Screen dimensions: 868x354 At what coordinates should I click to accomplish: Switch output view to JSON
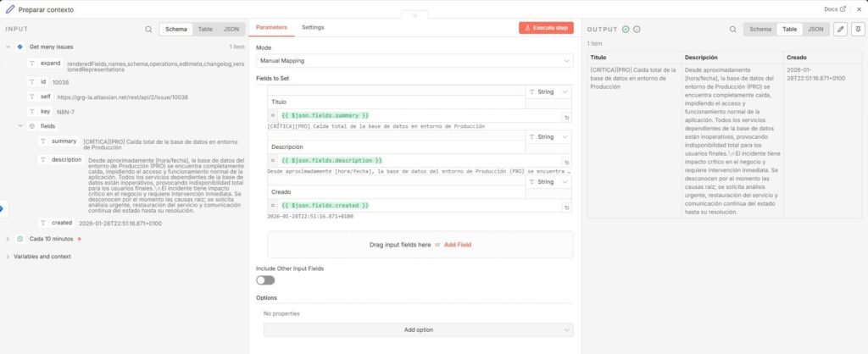815,30
